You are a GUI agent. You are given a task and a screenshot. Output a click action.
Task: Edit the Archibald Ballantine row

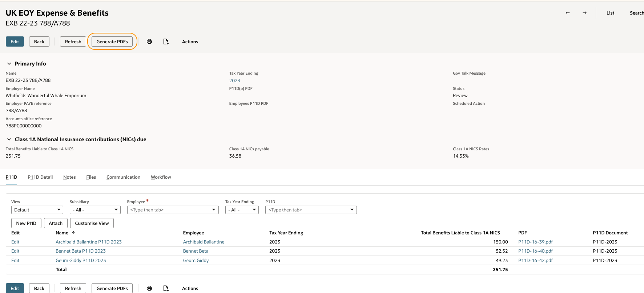[15, 242]
